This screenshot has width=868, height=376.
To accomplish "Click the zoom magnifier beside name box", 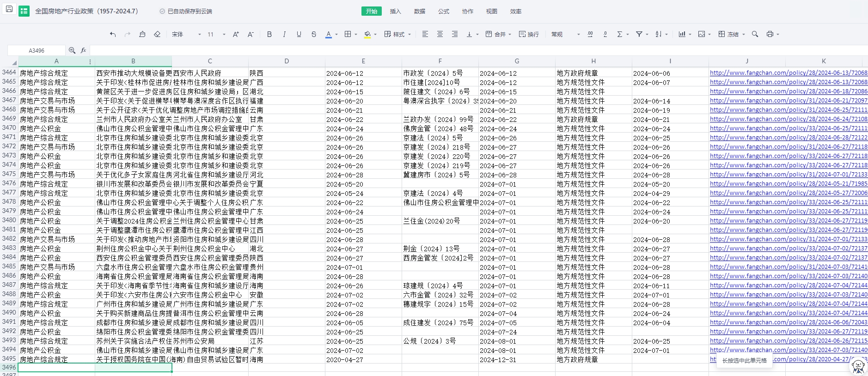I will coord(72,50).
